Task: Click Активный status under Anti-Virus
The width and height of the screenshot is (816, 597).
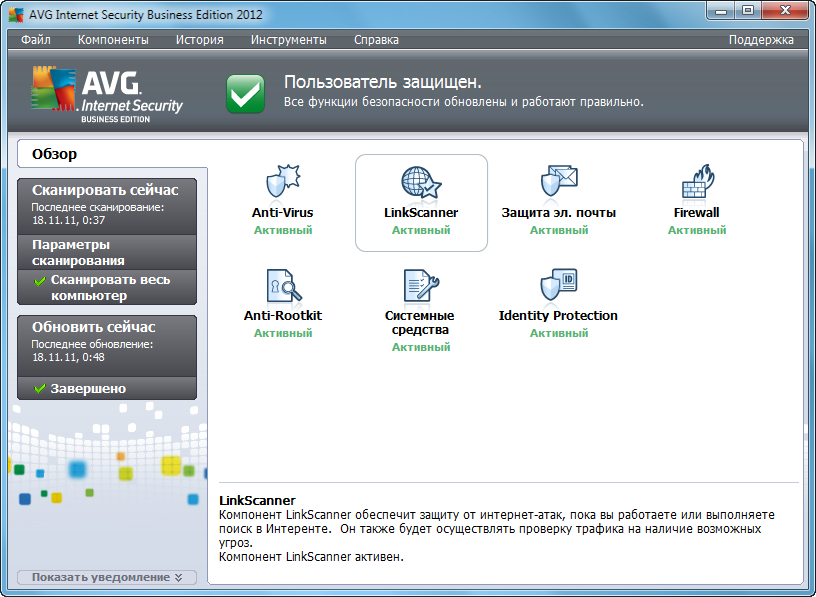Action: pyautogui.click(x=283, y=230)
